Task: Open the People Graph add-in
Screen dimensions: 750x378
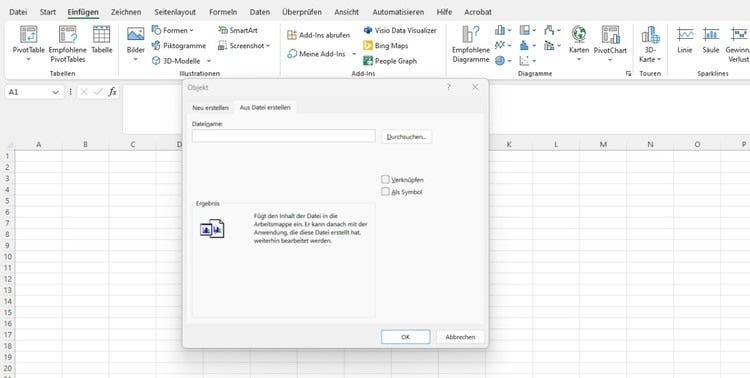Action: (390, 61)
